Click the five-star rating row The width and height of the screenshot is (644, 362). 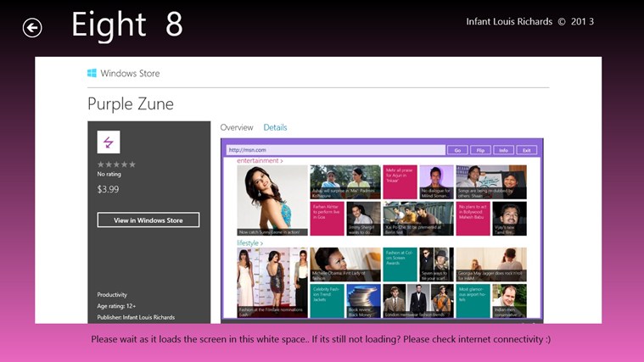(116, 164)
